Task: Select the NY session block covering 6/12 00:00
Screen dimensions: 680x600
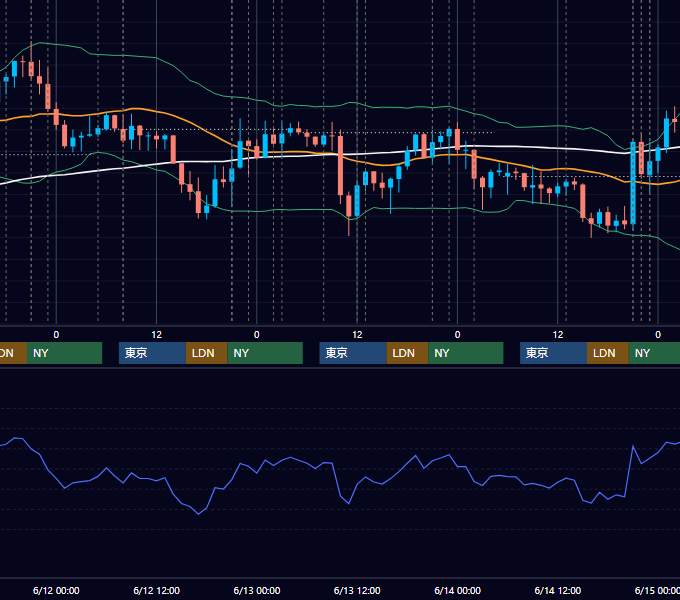Action: [x=64, y=353]
